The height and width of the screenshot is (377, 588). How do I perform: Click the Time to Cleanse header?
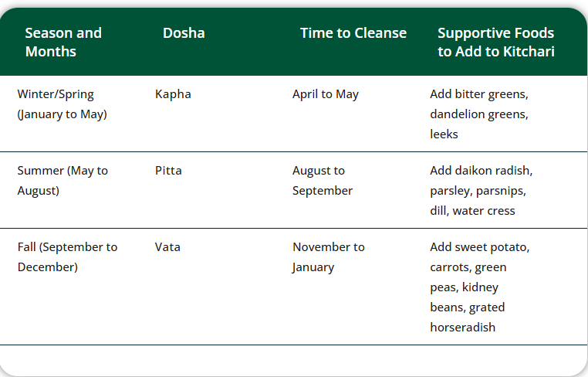point(353,33)
